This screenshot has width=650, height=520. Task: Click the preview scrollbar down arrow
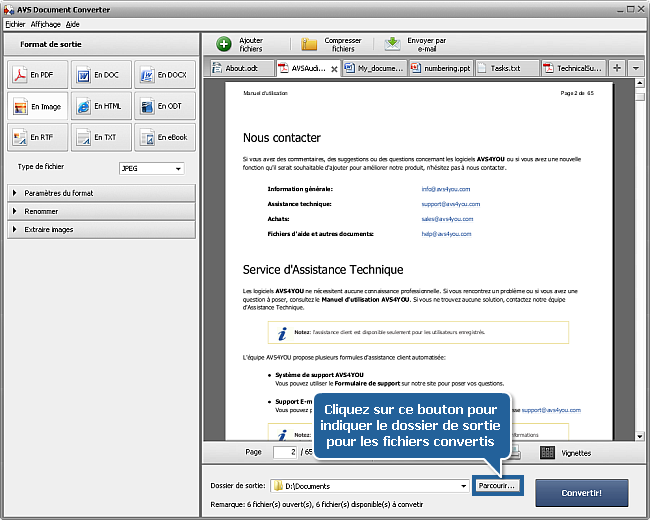(640, 436)
